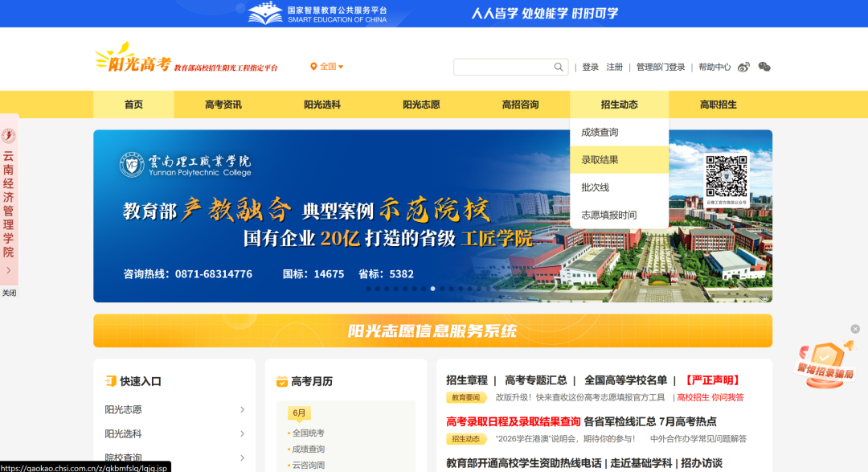Open the 招办访谈 headline
868x472 pixels.
coord(702,463)
